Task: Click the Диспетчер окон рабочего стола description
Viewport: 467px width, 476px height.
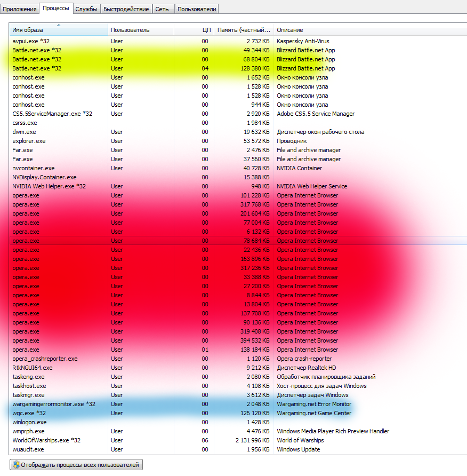Action: pos(320,132)
